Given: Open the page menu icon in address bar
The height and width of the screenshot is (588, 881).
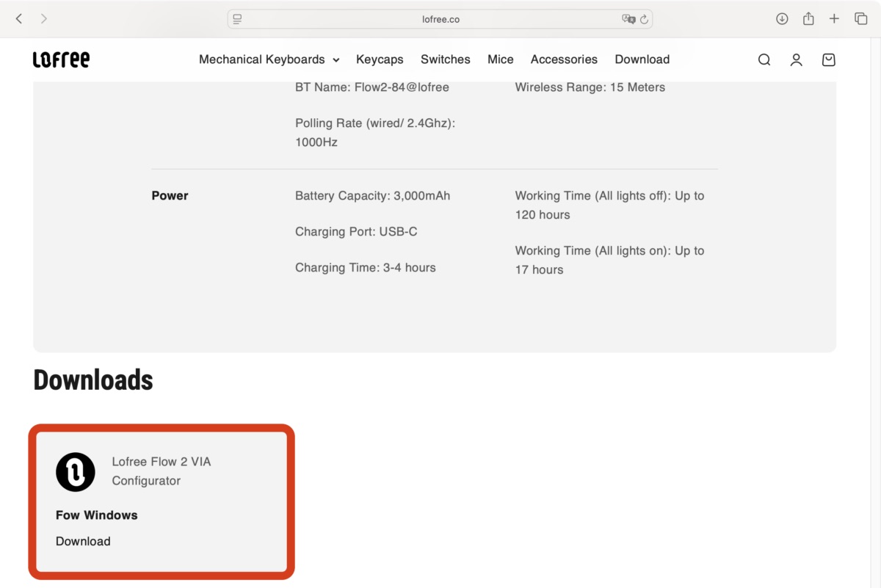Looking at the screenshot, I should tap(237, 19).
